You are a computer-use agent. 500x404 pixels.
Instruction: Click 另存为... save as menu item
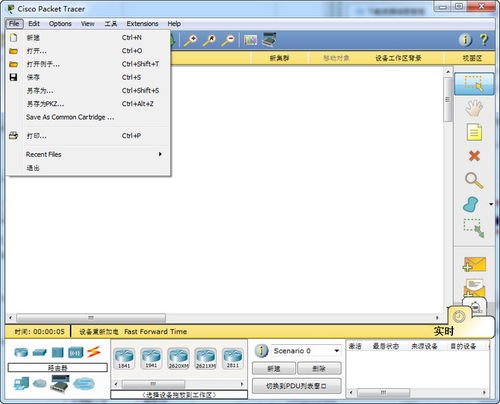(x=88, y=91)
